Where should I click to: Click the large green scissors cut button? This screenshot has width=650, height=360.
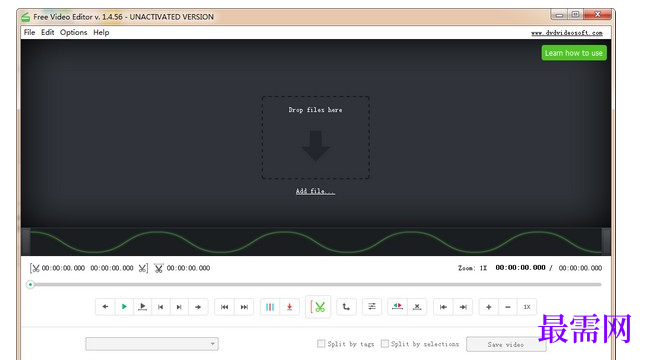318,307
